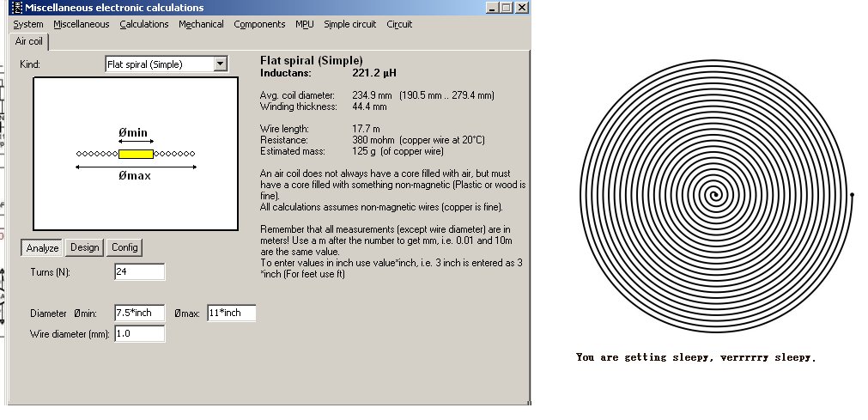Open the System menu
The image size is (868, 420).
[x=28, y=24]
